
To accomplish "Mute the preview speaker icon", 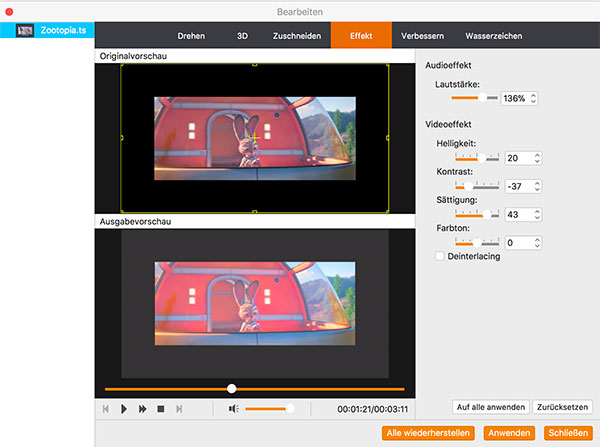I will pos(233,409).
